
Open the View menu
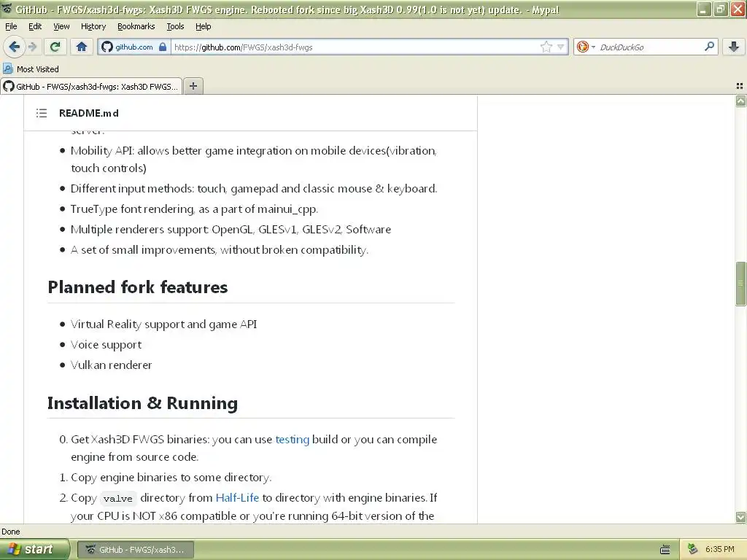(61, 26)
